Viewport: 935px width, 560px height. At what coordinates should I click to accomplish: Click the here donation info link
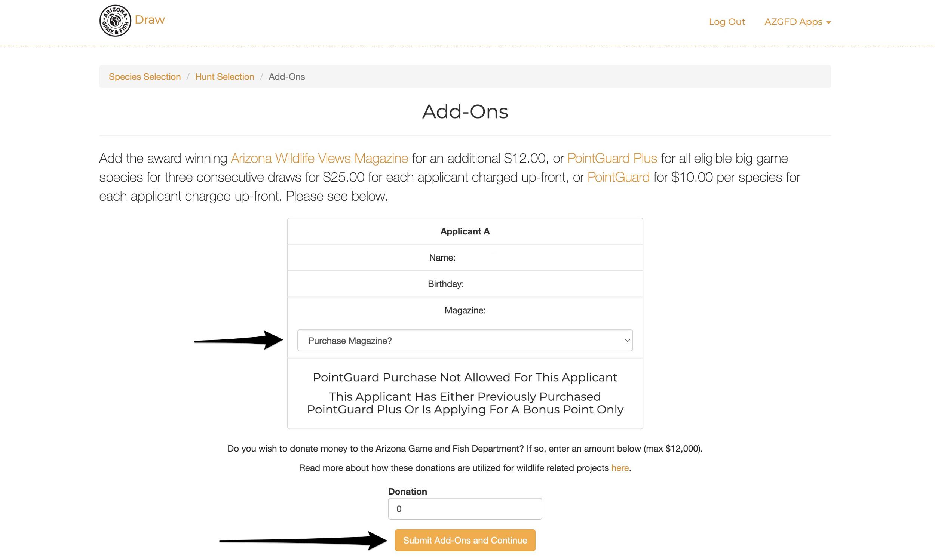pos(620,467)
